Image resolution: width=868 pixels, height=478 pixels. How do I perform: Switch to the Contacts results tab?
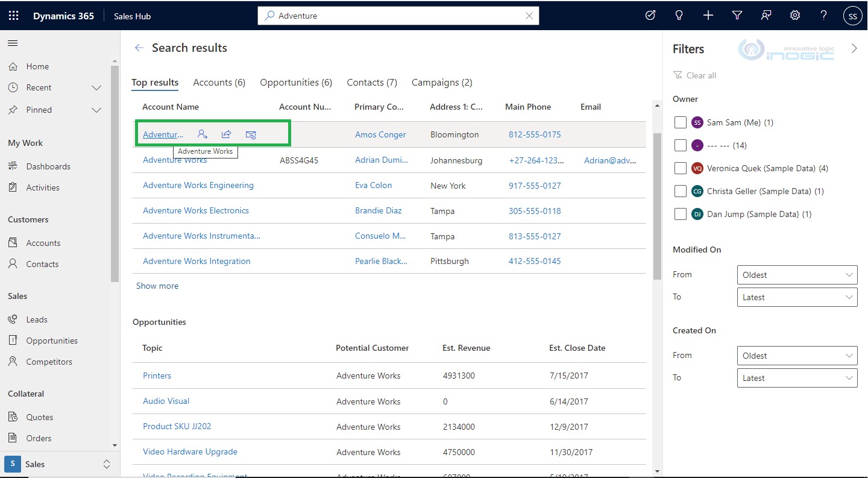[371, 82]
